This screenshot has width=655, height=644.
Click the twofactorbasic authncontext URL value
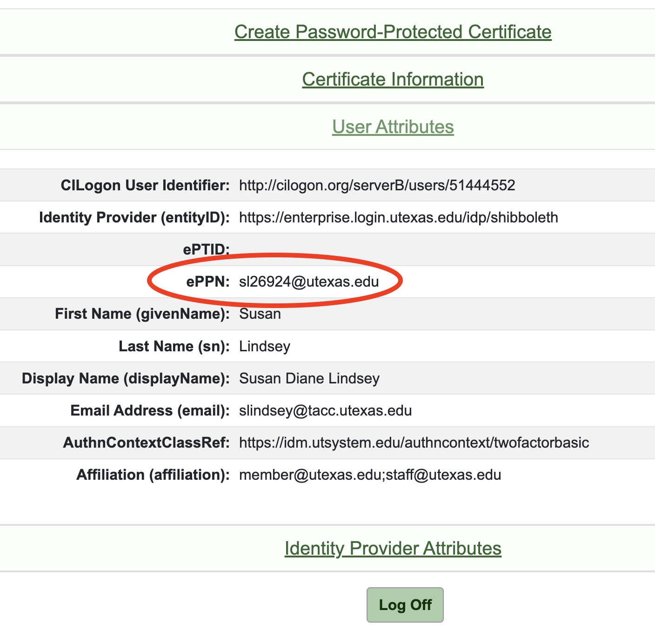click(414, 443)
